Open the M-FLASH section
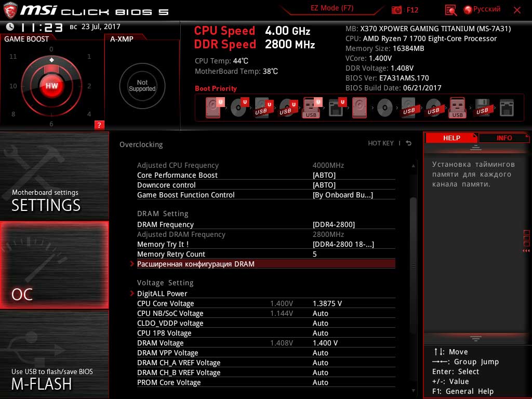Screen dimensions: 532x399 [x=54, y=354]
